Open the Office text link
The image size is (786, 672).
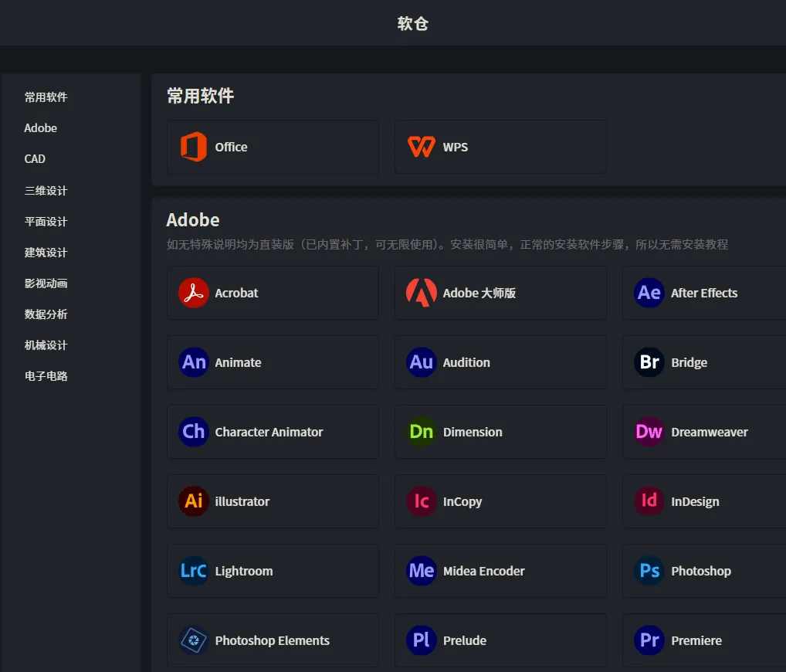pyautogui.click(x=231, y=147)
